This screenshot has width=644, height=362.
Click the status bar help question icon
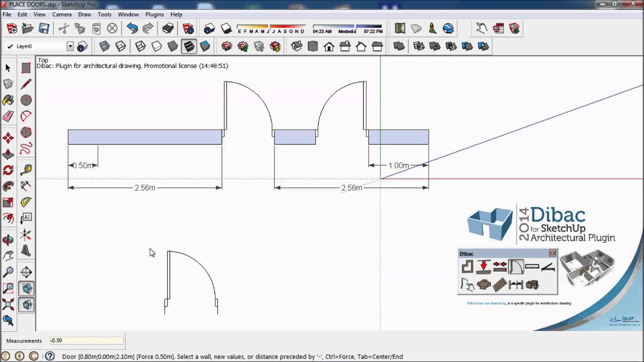pyautogui.click(x=50, y=356)
